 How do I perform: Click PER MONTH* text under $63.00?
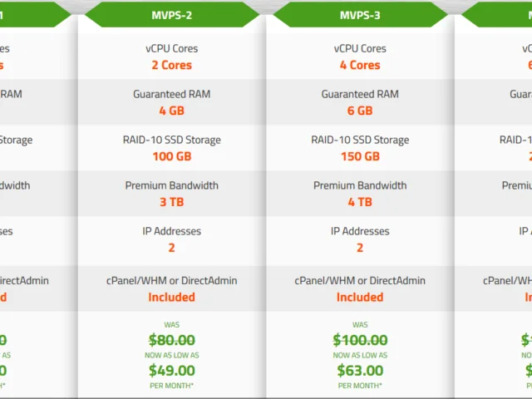pyautogui.click(x=360, y=386)
